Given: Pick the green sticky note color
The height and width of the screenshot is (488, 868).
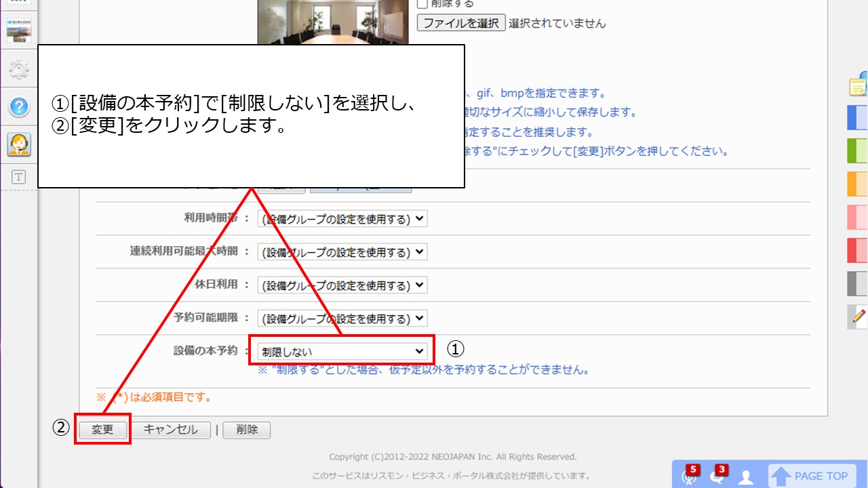Looking at the screenshot, I should [x=858, y=150].
